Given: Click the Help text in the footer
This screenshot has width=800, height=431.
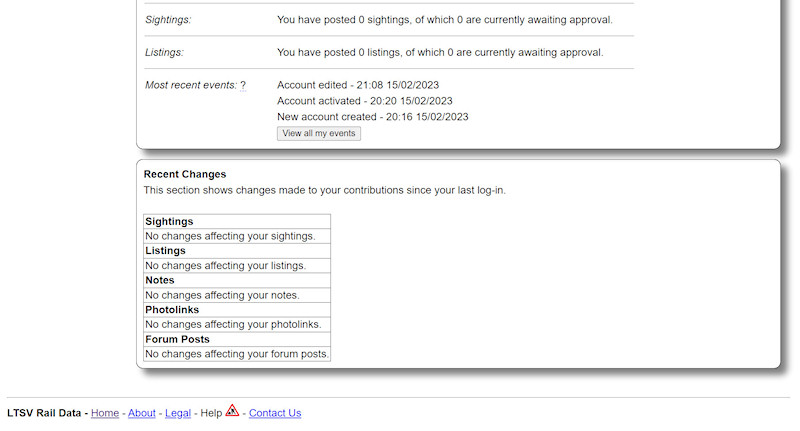Looking at the screenshot, I should pos(210,413).
